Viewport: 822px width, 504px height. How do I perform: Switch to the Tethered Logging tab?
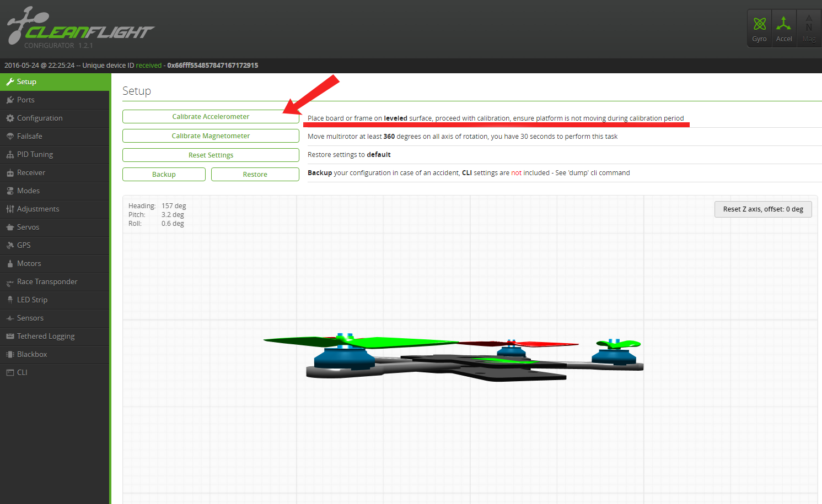(55, 336)
